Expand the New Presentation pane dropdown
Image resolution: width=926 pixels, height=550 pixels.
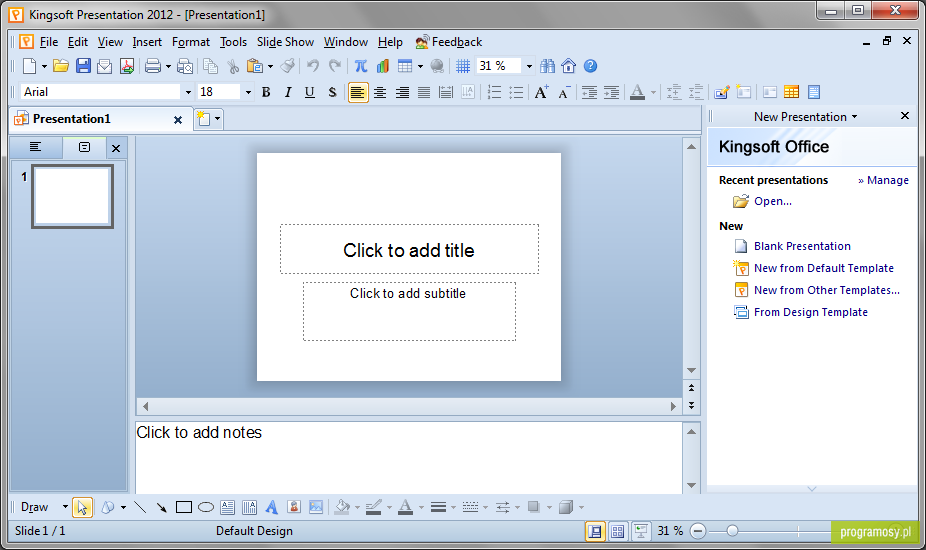point(854,117)
